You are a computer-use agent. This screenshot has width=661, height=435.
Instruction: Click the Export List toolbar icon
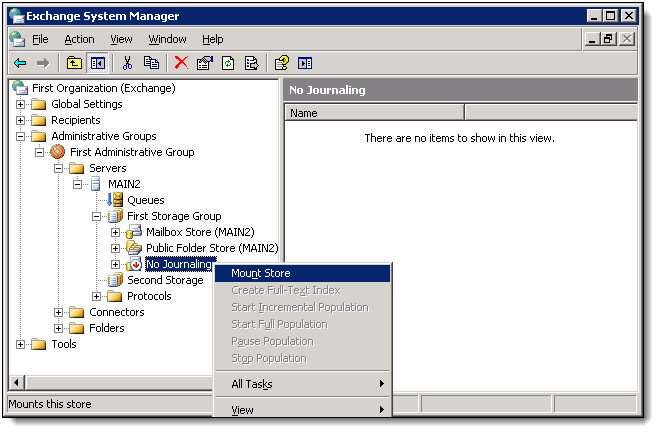(x=252, y=64)
